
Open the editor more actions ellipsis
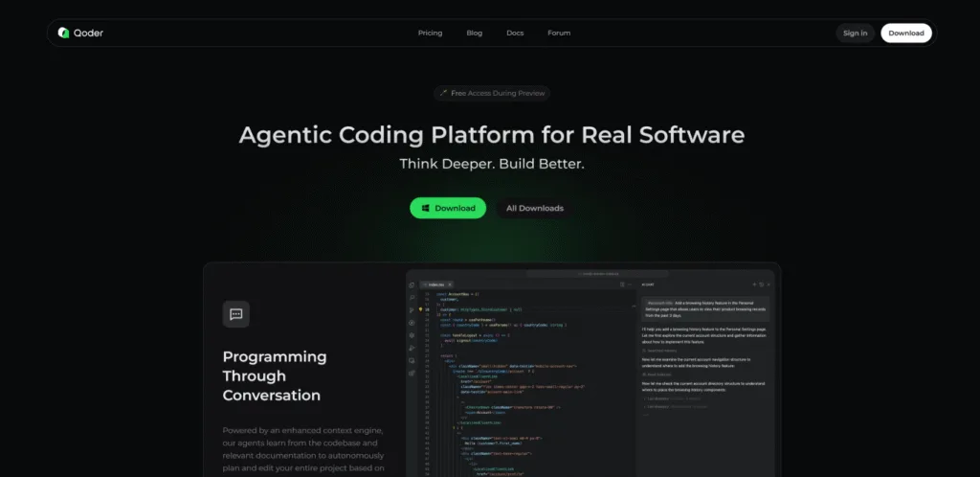(630, 284)
